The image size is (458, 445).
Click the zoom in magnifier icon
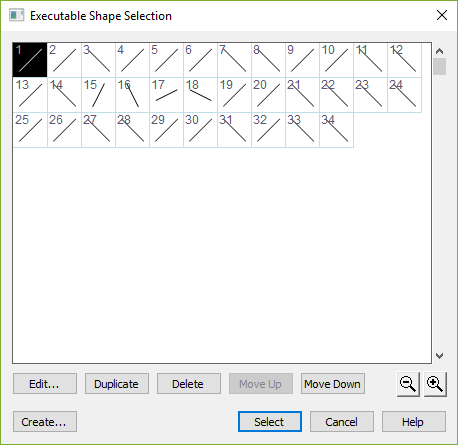click(435, 384)
